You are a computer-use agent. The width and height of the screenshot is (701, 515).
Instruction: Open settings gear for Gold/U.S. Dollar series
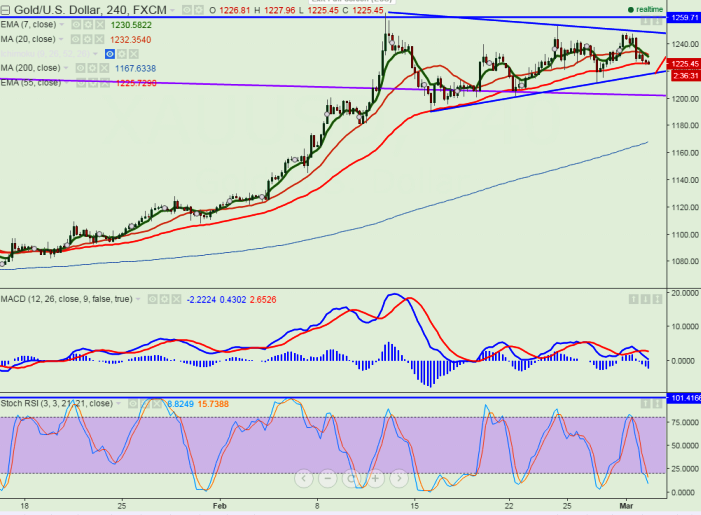click(x=198, y=10)
